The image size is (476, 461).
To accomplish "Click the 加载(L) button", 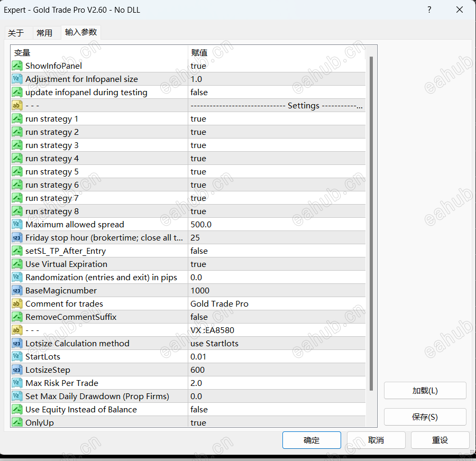I will tap(425, 391).
